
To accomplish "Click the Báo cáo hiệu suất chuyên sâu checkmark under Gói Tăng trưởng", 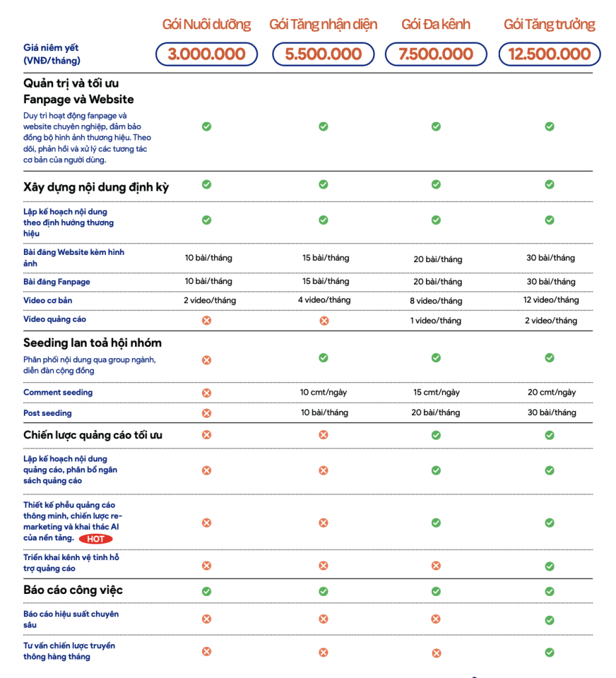I will 550,620.
